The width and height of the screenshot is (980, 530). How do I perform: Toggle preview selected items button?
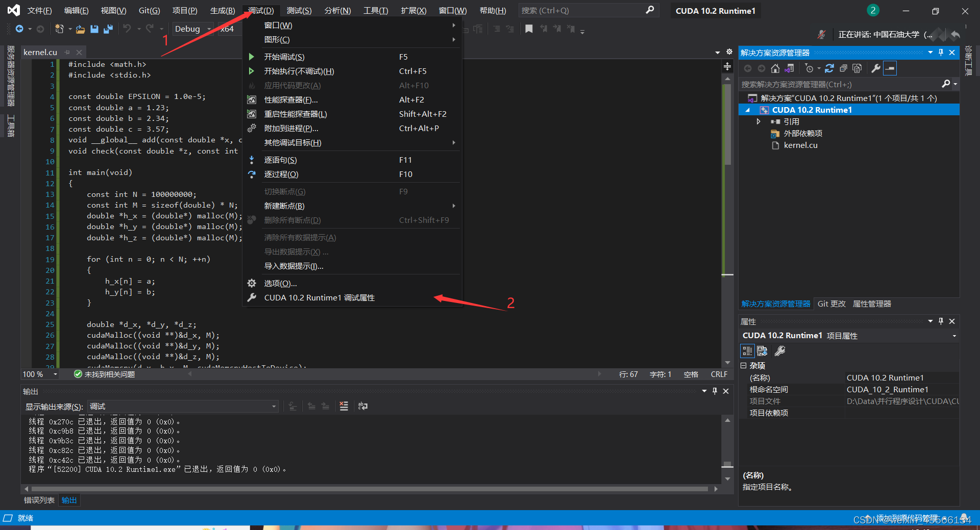(890, 68)
